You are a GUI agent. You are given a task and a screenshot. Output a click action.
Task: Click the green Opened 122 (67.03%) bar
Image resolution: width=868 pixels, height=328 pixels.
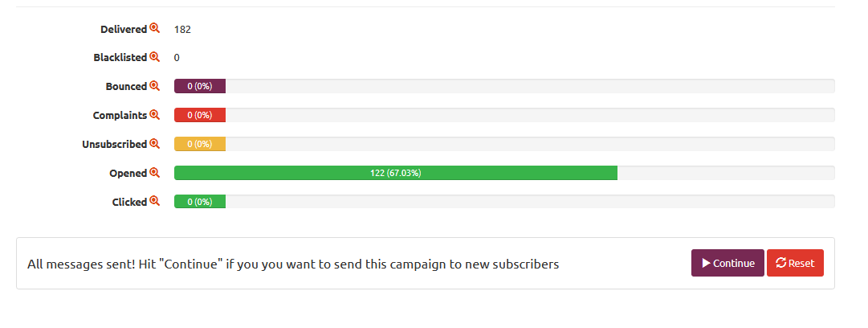tap(396, 173)
